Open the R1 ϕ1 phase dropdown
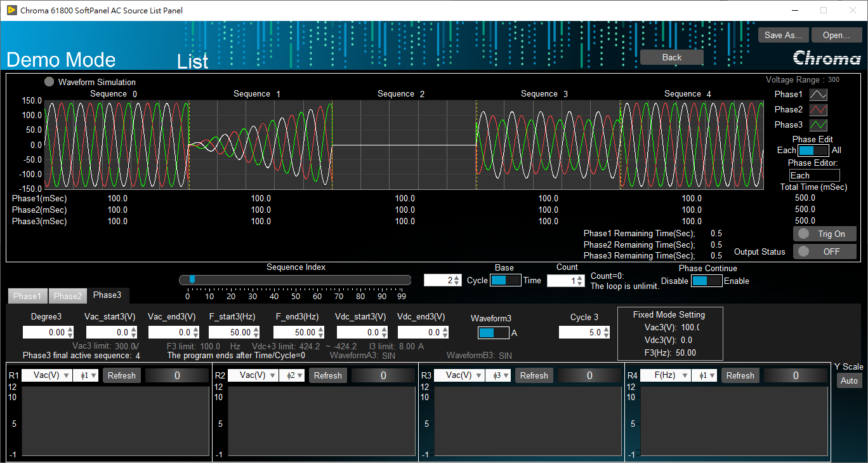This screenshot has width=868, height=463. tap(86, 375)
